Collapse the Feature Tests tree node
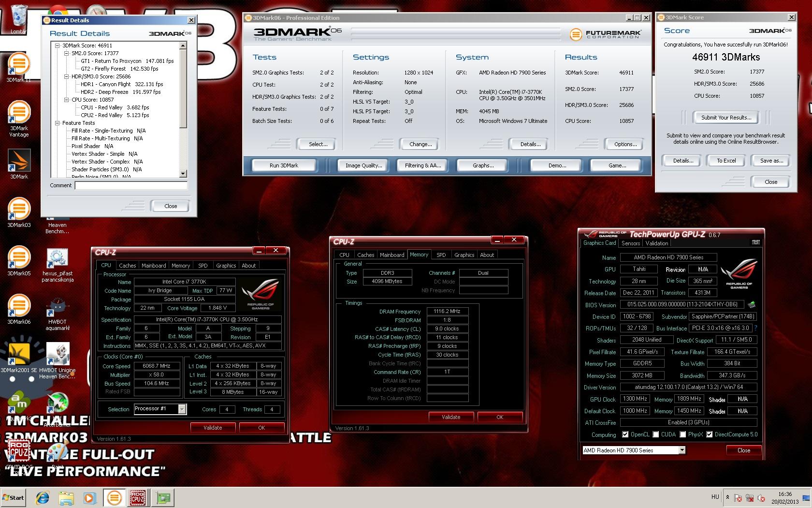The height and width of the screenshot is (508, 812). pyautogui.click(x=58, y=123)
